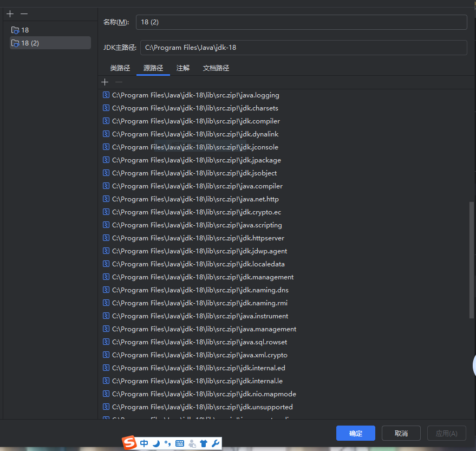Cancel the dialog with 取消
Image resolution: width=476 pixels, height=451 pixels.
pos(401,433)
